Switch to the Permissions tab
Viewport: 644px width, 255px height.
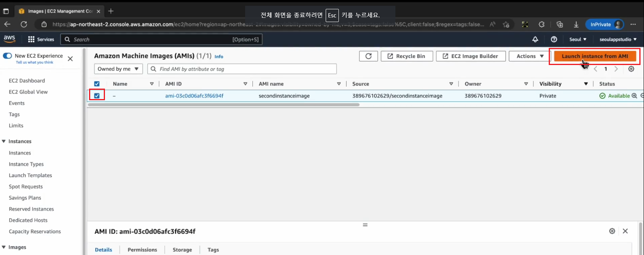pos(142,250)
